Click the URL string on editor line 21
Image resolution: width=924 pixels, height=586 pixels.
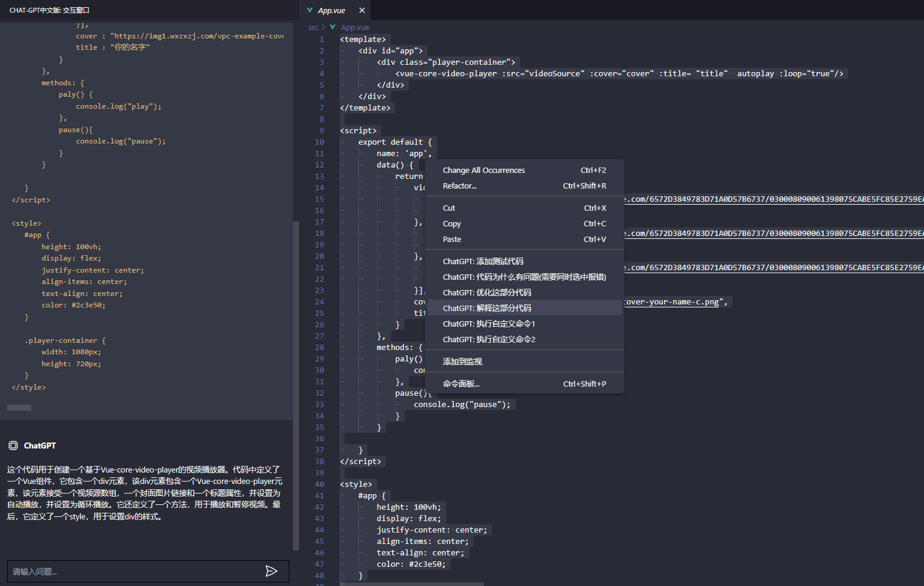[774, 267]
